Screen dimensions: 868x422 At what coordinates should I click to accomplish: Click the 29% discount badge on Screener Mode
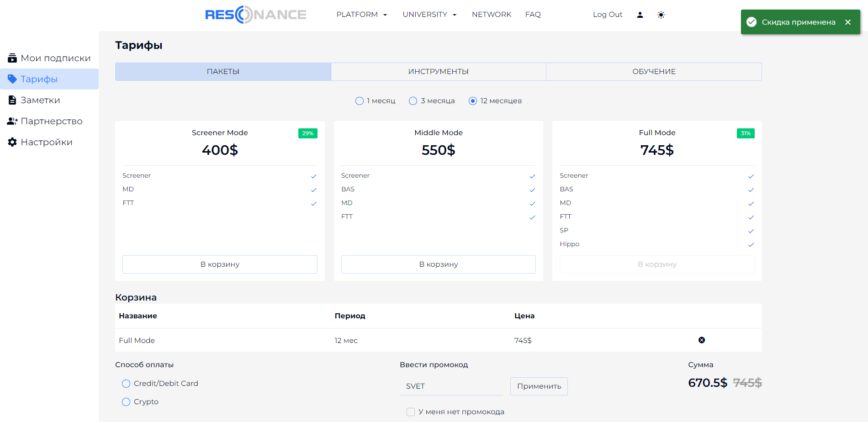click(308, 133)
